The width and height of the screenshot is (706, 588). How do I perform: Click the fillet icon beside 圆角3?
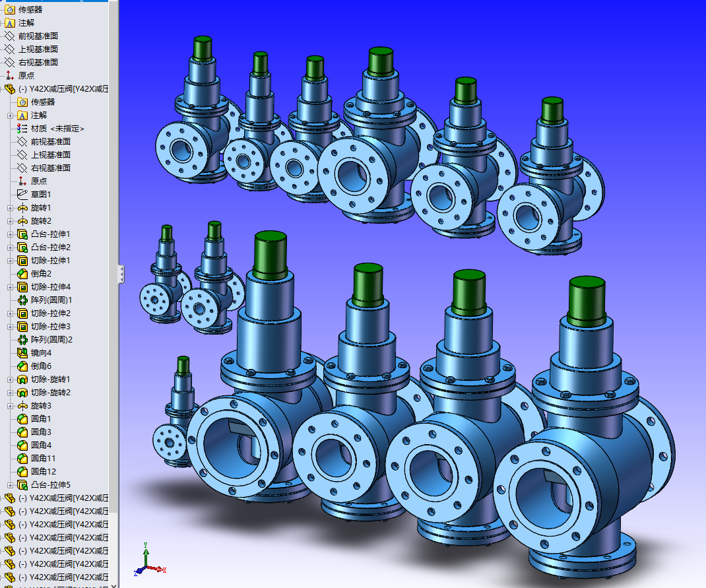point(22,432)
